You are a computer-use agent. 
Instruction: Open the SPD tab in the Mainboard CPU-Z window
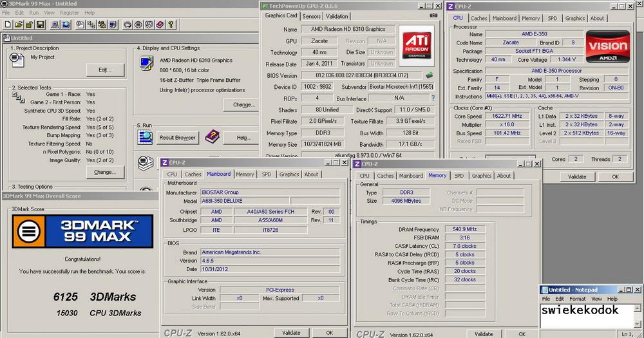point(267,174)
